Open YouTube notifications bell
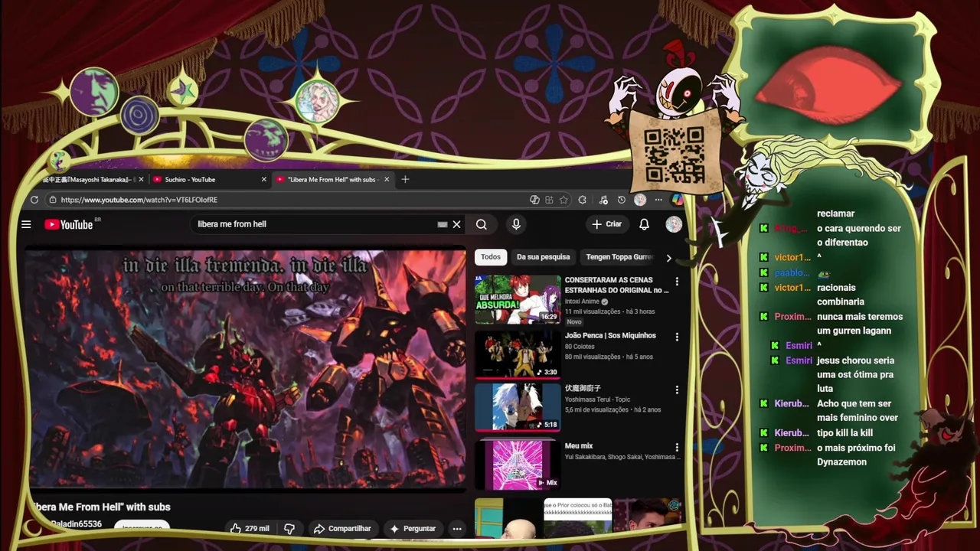 [x=644, y=224]
